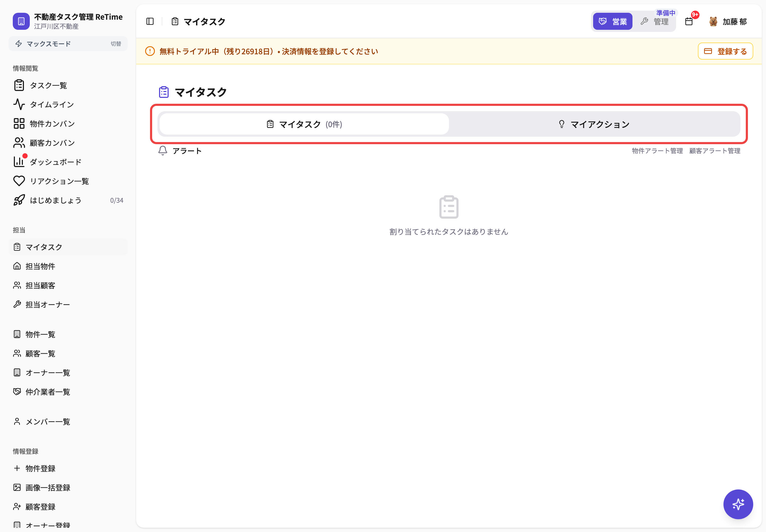This screenshot has height=532, width=766.
Task: Open 物件登録 in the sidebar
Action: coord(68,468)
